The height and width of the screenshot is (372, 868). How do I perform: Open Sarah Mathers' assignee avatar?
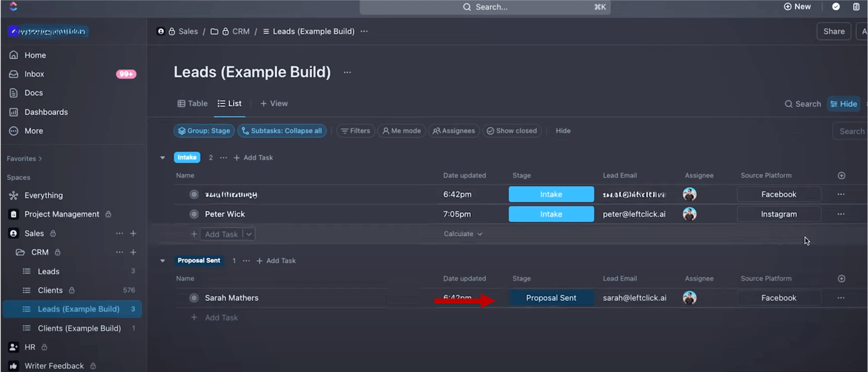[x=689, y=298]
